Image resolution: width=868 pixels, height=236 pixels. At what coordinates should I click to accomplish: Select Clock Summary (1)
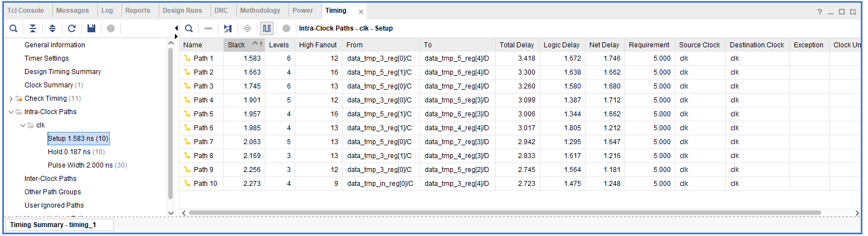point(53,85)
